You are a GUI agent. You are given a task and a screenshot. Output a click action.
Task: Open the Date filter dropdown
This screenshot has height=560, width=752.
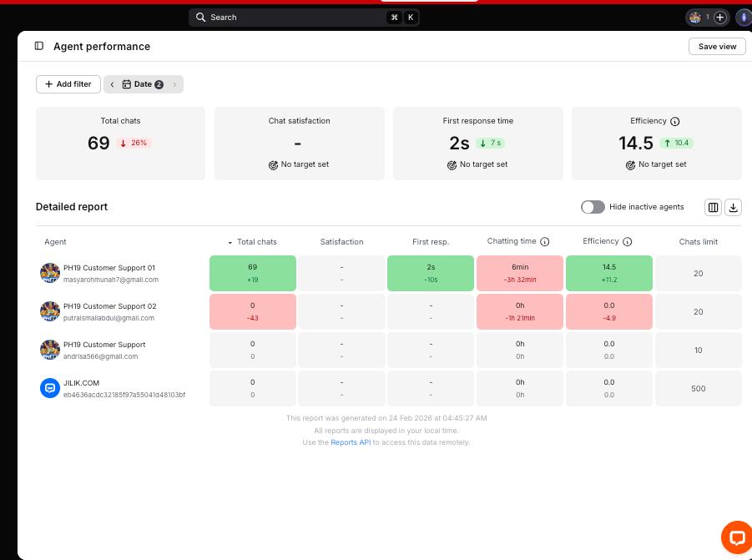tap(143, 84)
